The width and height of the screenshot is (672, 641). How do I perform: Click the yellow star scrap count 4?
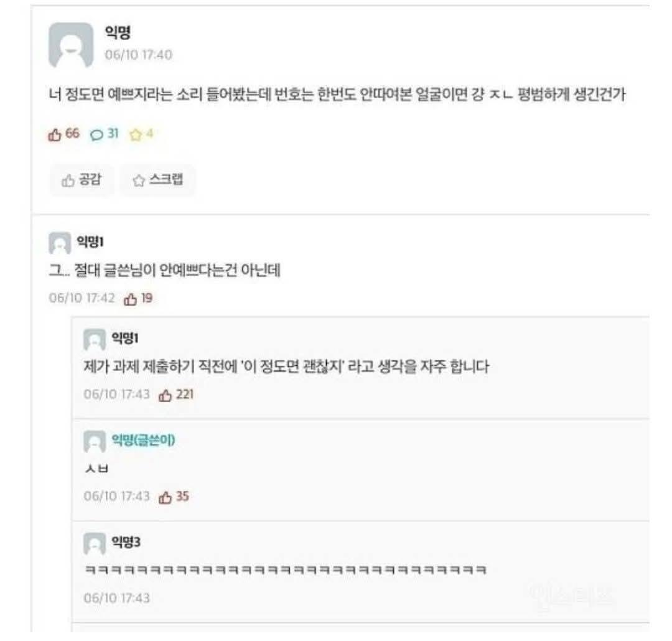click(141, 134)
